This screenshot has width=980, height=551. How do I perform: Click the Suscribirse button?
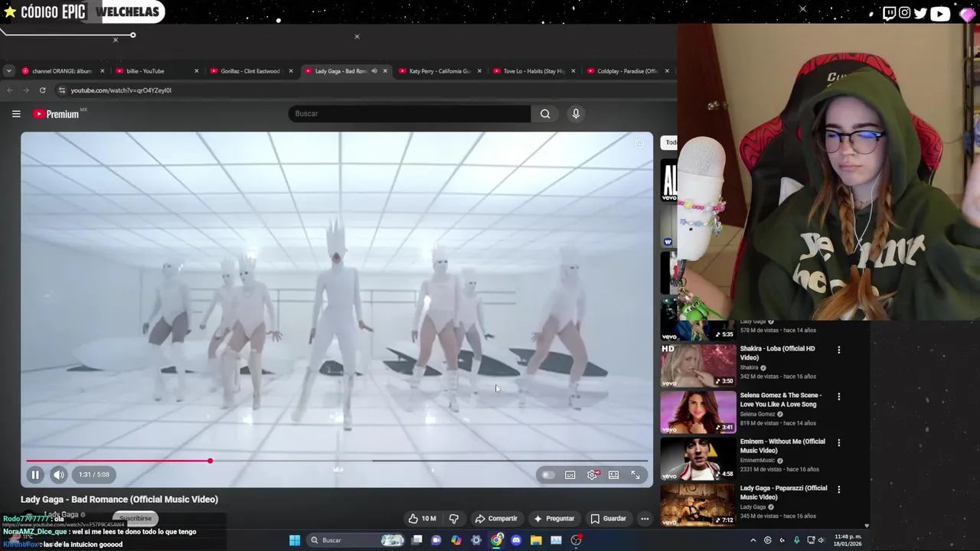point(136,518)
